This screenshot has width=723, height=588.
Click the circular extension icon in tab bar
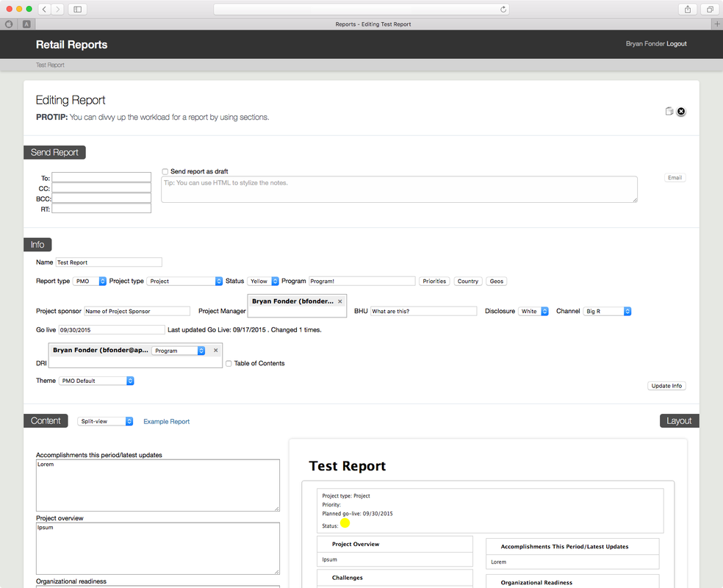9,24
